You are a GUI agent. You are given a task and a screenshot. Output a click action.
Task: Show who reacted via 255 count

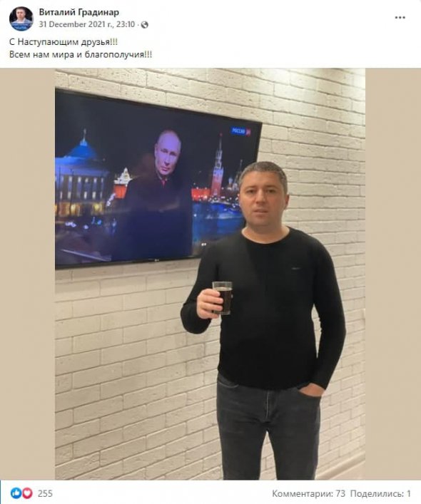click(45, 493)
